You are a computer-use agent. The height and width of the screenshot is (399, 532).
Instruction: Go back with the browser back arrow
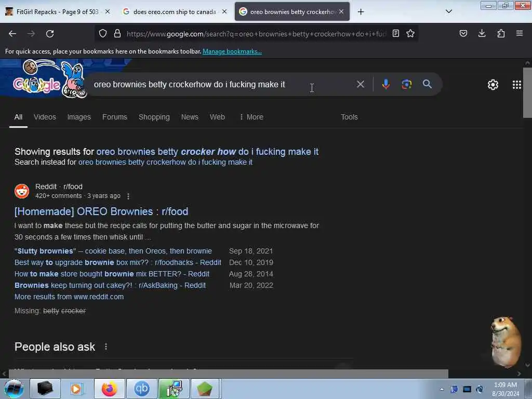tap(12, 34)
